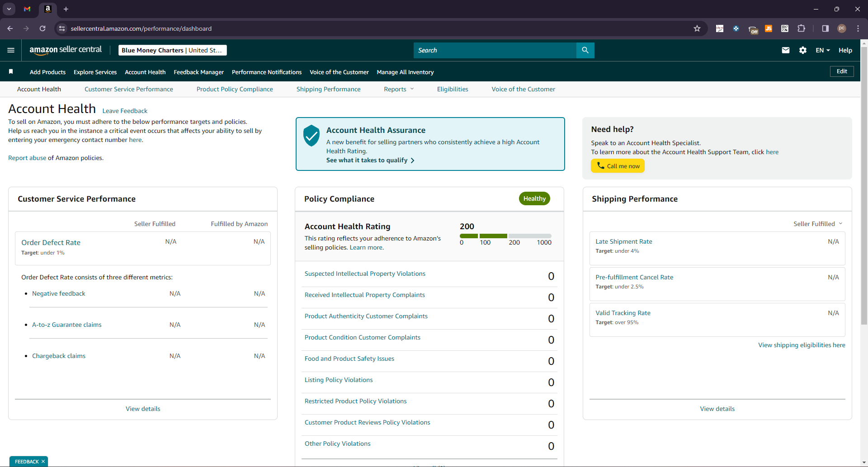Viewport: 868px width, 467px height.
Task: Open the mail messages icon
Action: pyautogui.click(x=786, y=50)
